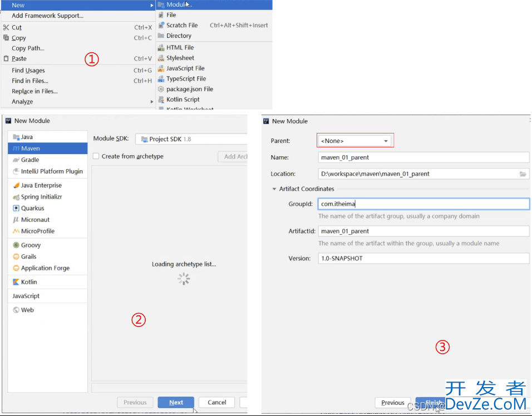Click the JavaScript File icon
The height and width of the screenshot is (416, 532).
click(161, 68)
